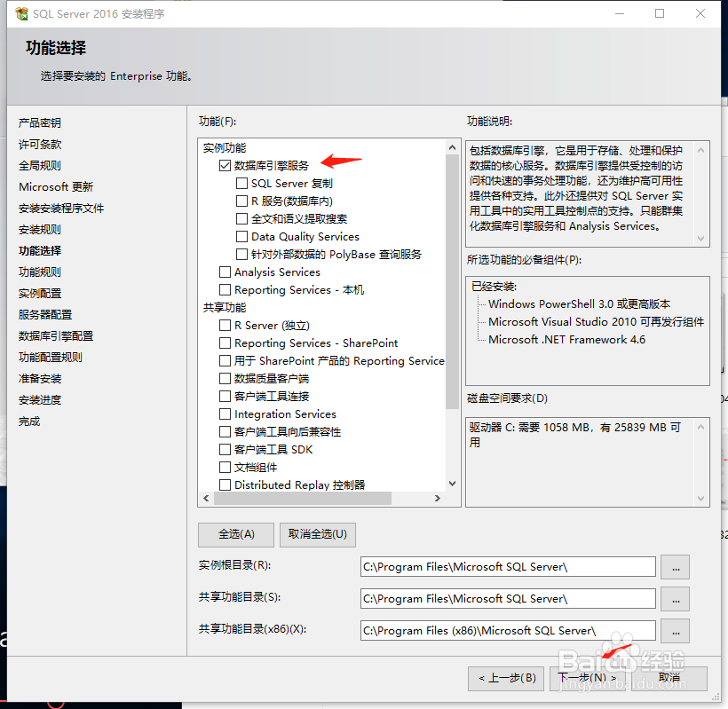The height and width of the screenshot is (709, 728).
Task: Click the 全选(A) button
Action: pyautogui.click(x=236, y=534)
